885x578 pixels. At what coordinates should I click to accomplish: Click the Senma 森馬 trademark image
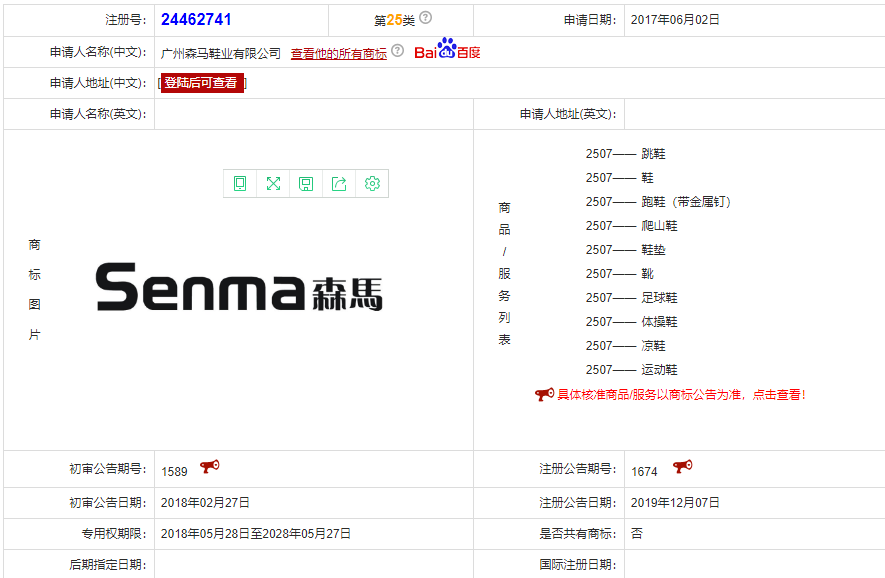(239, 287)
